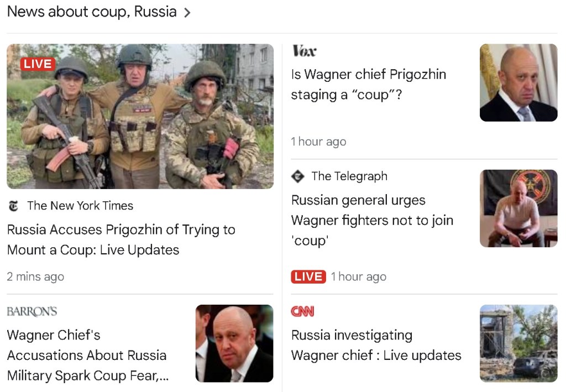Screen dimensions: 566x392
Task: Click the Vox logo
Action: point(305,51)
